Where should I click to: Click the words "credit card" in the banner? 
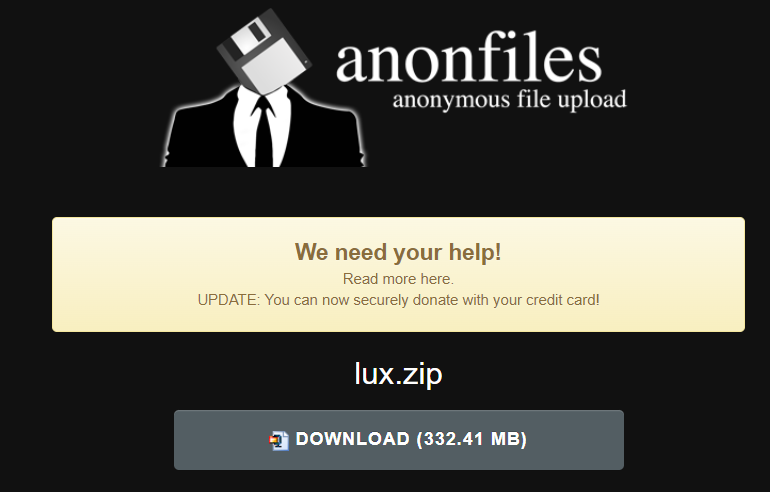coord(563,300)
